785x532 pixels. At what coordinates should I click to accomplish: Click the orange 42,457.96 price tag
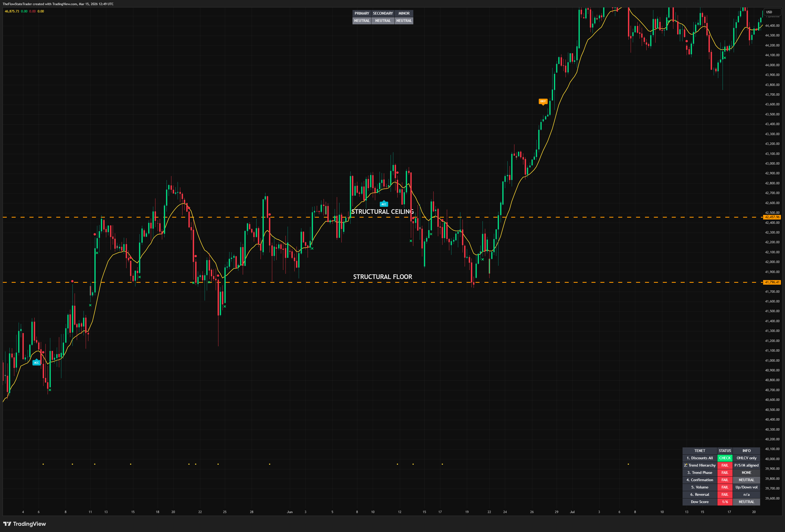coord(772,217)
